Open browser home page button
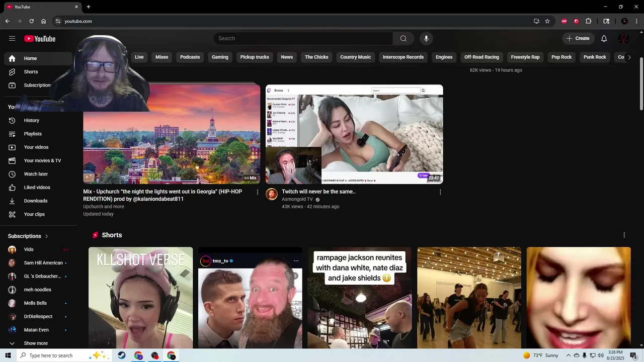644x362 pixels. 44,21
